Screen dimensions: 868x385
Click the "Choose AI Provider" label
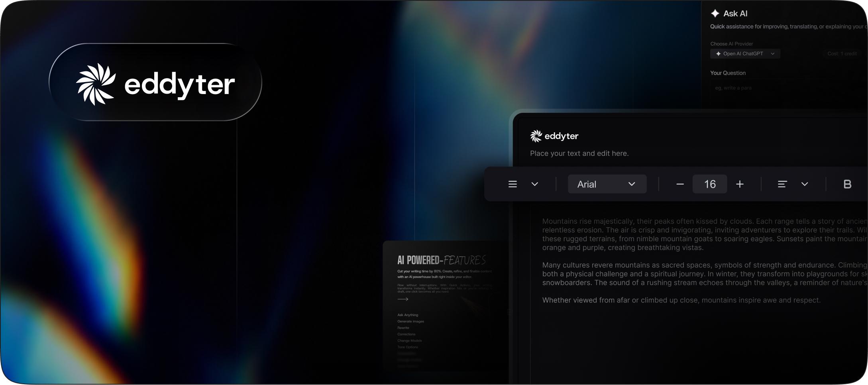(x=731, y=44)
